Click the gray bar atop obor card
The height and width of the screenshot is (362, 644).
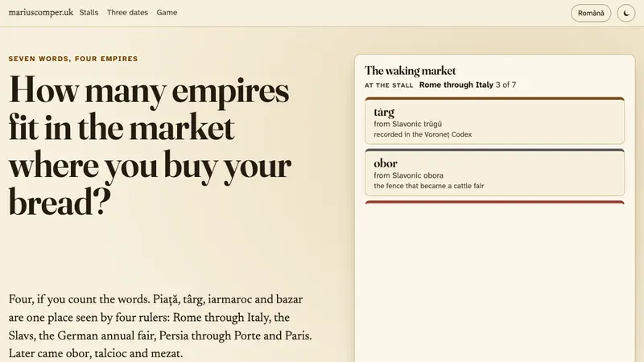[x=494, y=150]
